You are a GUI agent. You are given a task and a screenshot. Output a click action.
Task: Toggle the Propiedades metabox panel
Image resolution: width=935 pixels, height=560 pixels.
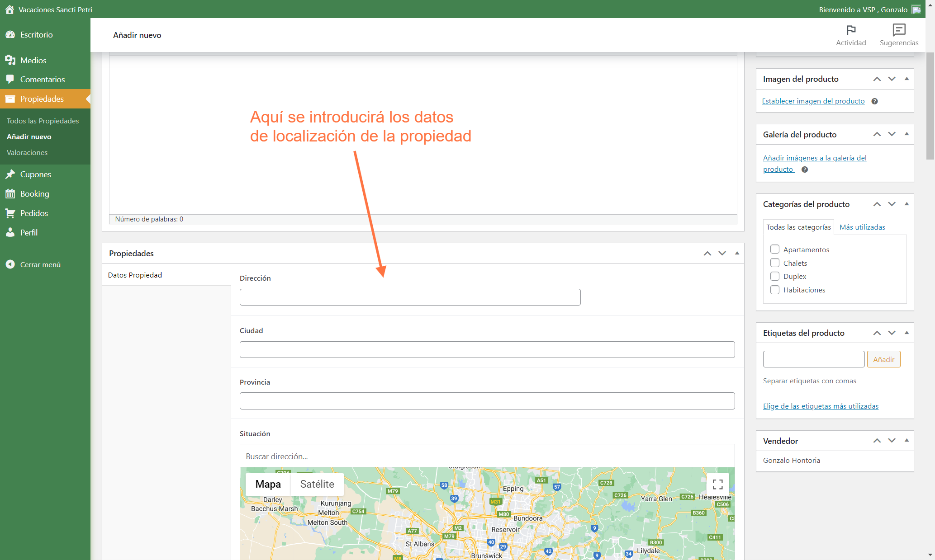[737, 253]
